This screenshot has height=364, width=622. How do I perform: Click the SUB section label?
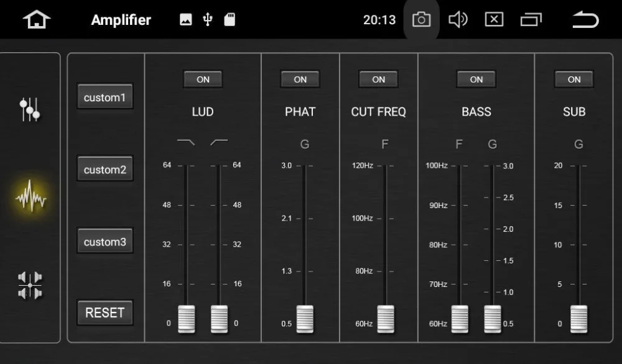(574, 112)
